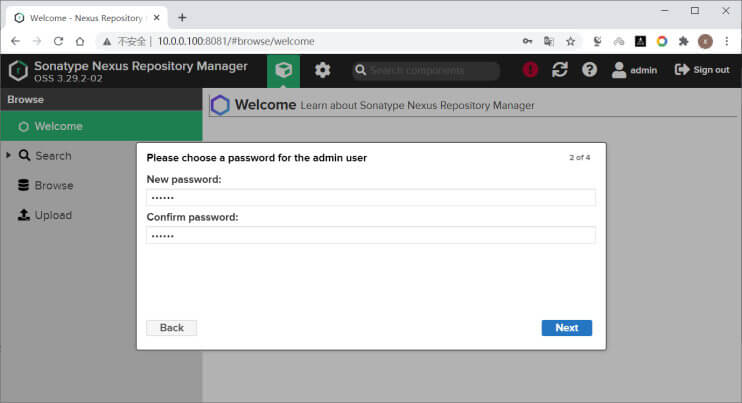
Task: Click the translate page icon
Action: pyautogui.click(x=549, y=42)
